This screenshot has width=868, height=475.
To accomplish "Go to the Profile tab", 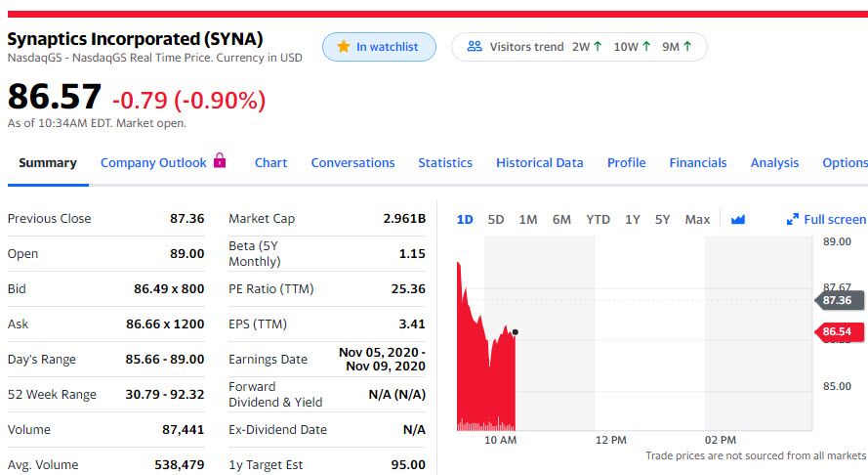I will 626,163.
